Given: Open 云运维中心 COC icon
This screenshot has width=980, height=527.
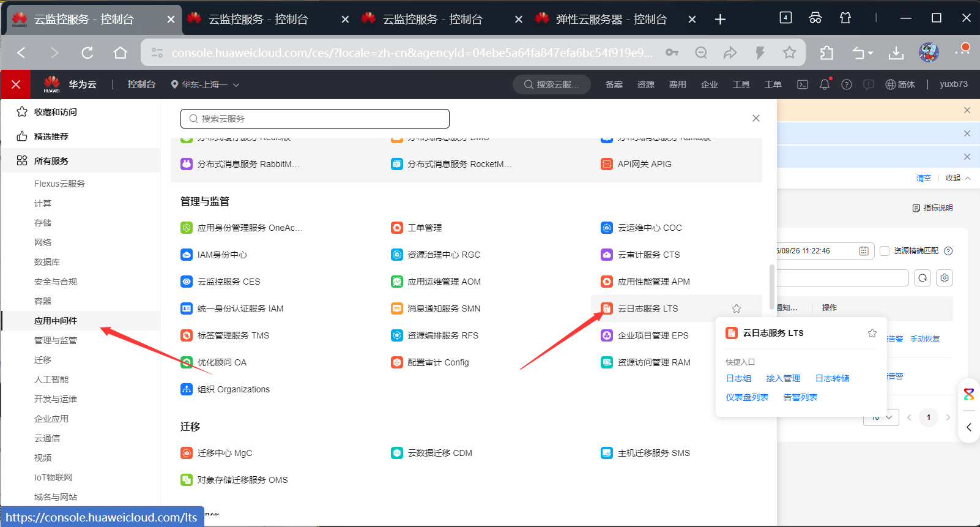Looking at the screenshot, I should point(607,228).
